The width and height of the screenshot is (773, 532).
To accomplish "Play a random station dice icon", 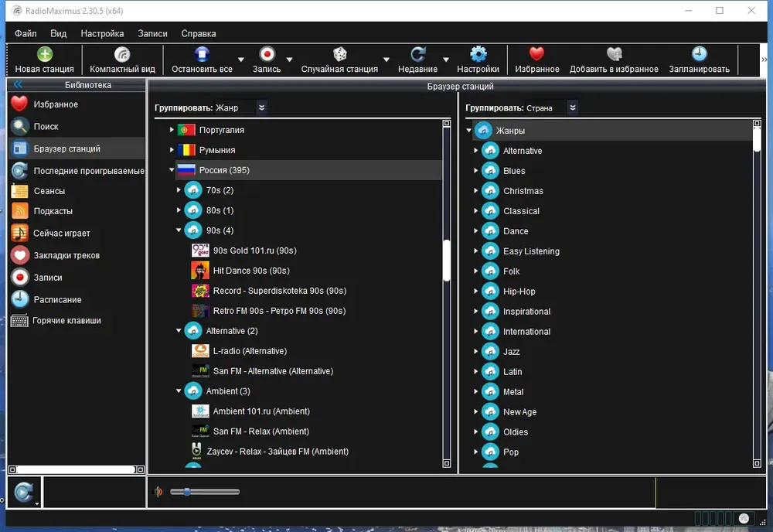I will pyautogui.click(x=339, y=54).
